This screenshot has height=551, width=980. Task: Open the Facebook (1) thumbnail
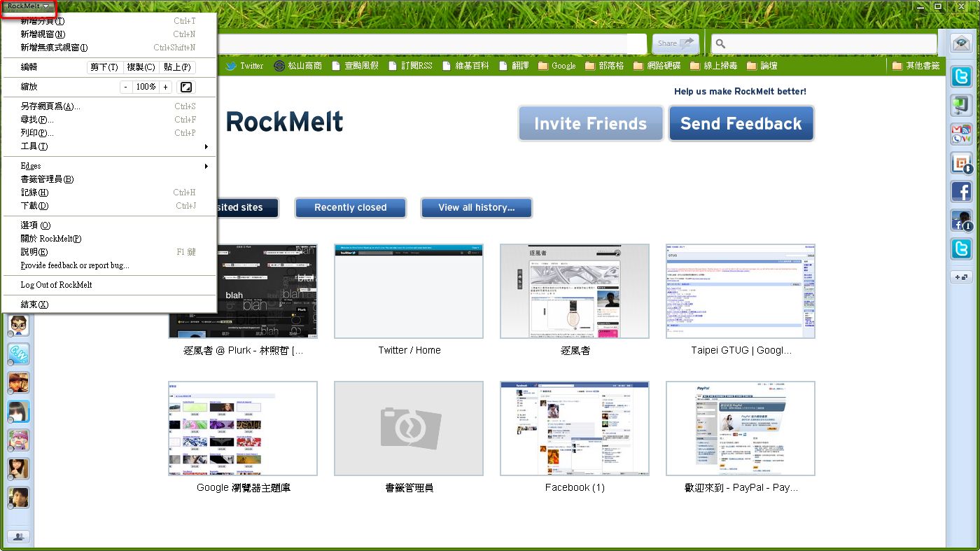click(575, 428)
